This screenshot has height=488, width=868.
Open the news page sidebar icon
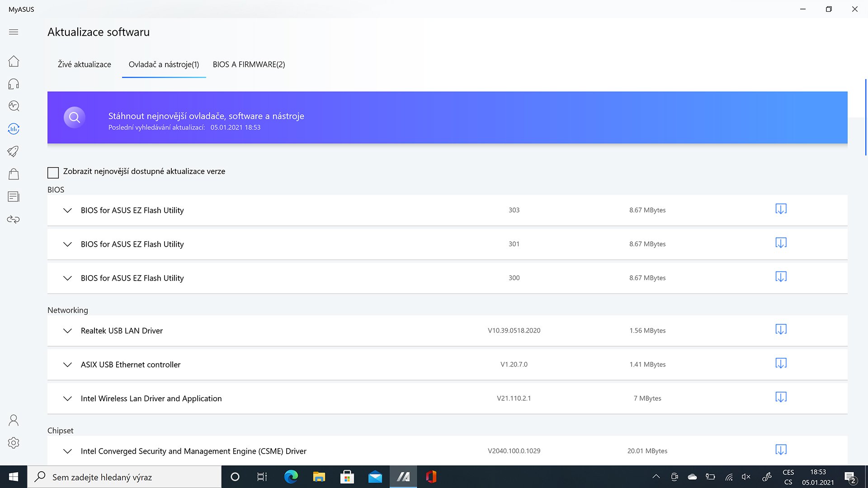pyautogui.click(x=14, y=197)
